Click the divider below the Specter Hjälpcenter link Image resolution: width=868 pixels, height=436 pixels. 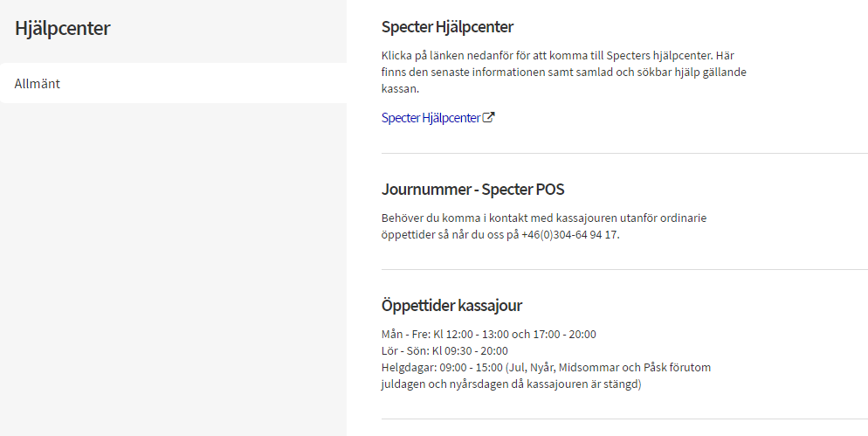tap(624, 153)
